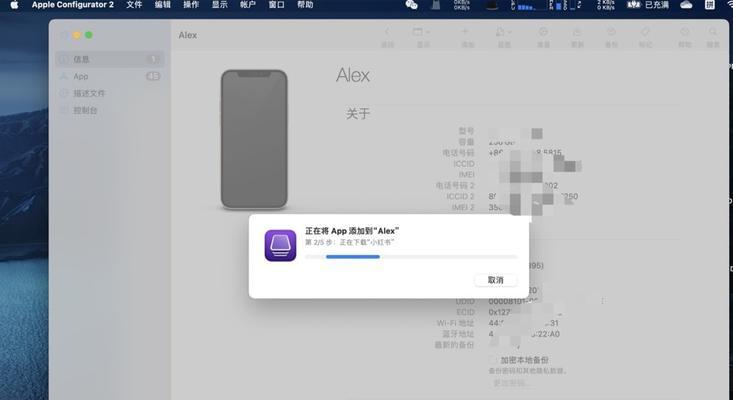Image resolution: width=733 pixels, height=400 pixels.
Task: Select App in the sidebar
Action: [110, 76]
